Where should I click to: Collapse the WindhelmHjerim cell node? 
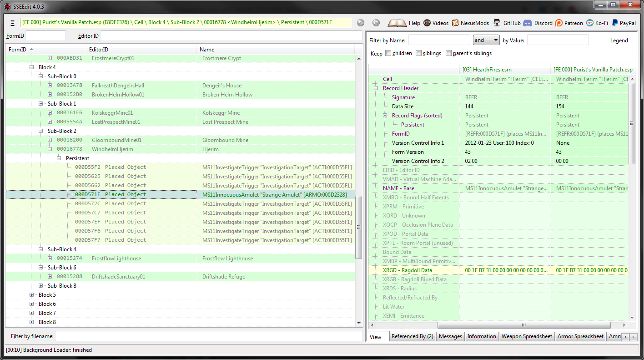pyautogui.click(x=50, y=149)
